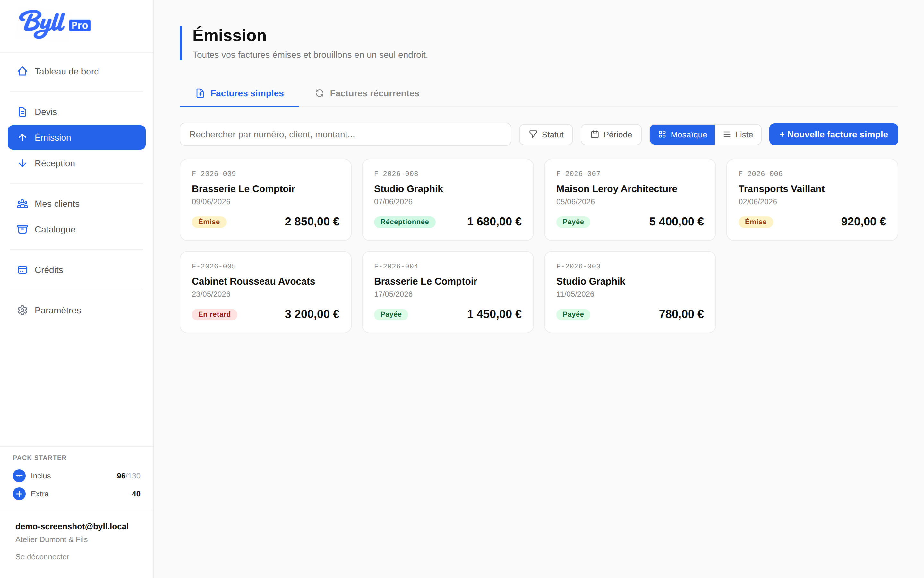Click the Émission page heading
The height and width of the screenshot is (578, 924).
[x=229, y=35]
